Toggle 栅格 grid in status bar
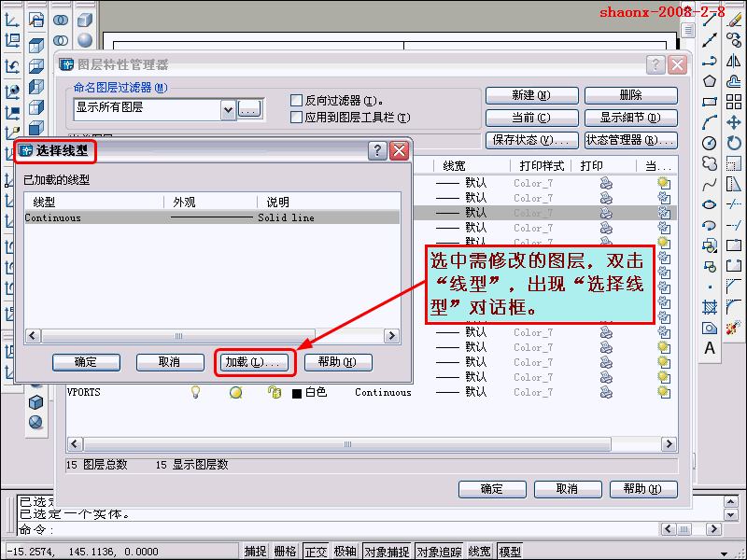Screen dimensions: 747x560 [x=285, y=552]
